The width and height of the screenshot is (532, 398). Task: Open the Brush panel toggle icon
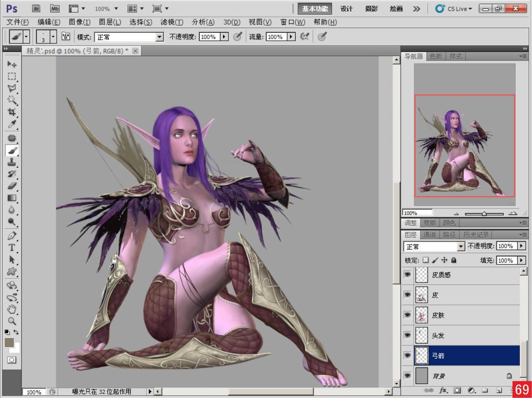pos(66,37)
